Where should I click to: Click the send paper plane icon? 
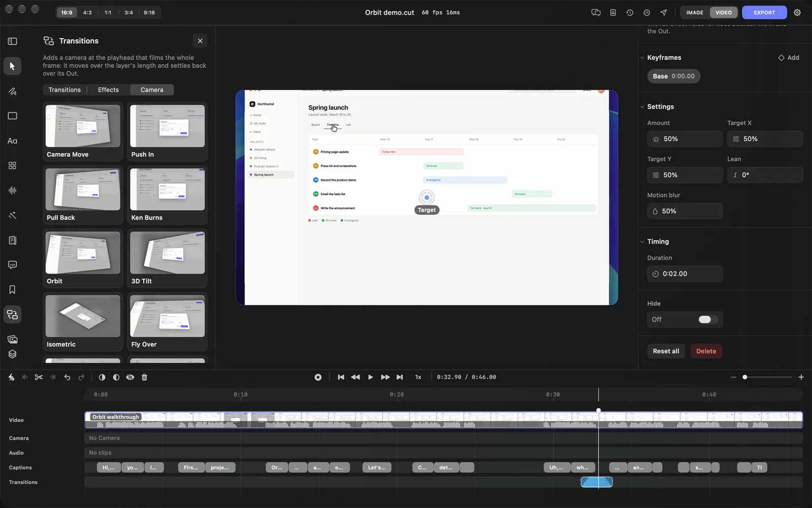[x=663, y=13]
